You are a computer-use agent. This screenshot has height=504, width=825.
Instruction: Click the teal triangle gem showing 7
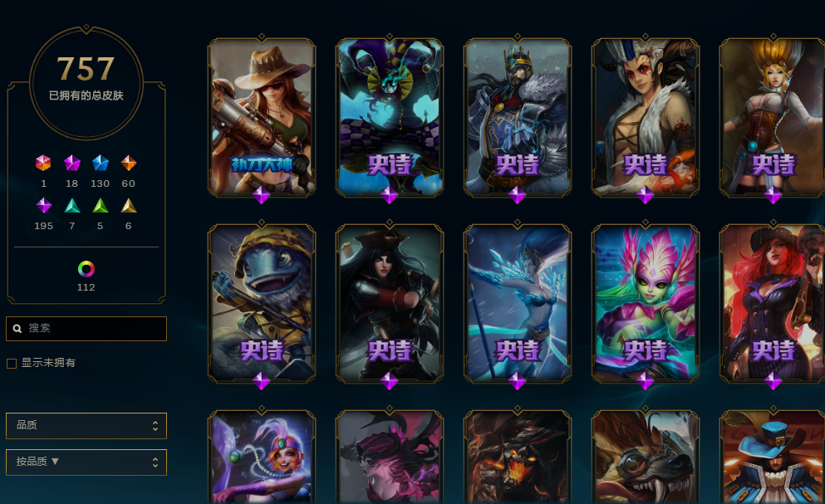click(x=72, y=205)
